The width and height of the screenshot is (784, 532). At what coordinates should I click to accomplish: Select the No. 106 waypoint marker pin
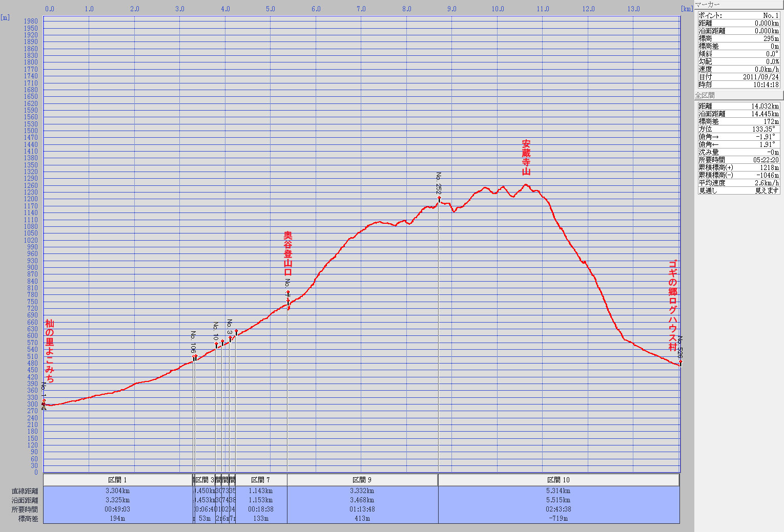[x=195, y=356]
